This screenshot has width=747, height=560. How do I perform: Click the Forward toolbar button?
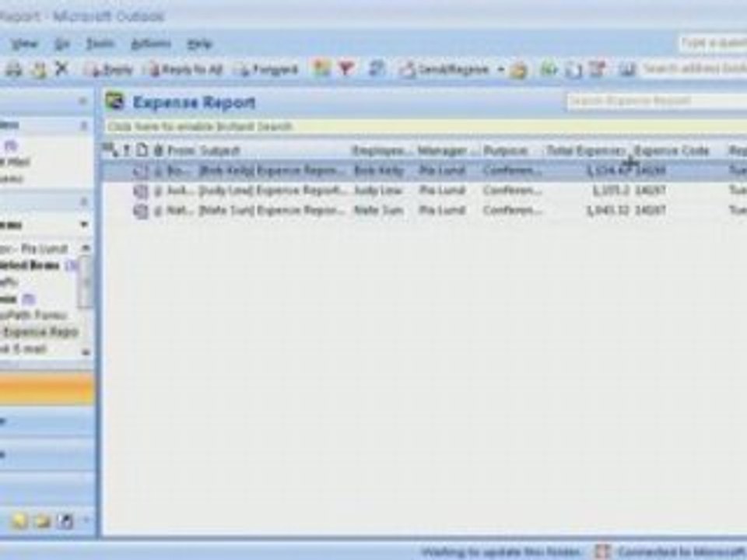coord(267,70)
